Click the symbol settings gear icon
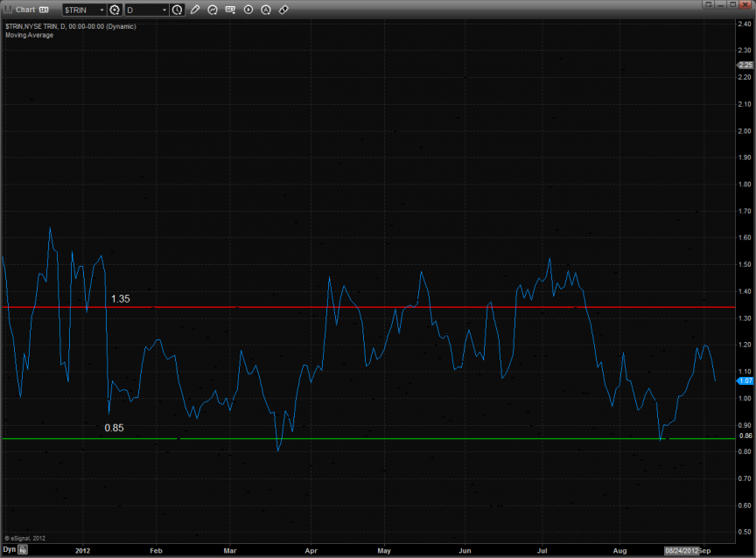 (114, 10)
